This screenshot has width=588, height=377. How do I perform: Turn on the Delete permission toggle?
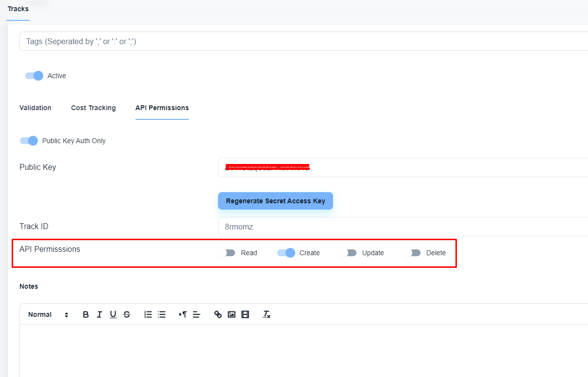coord(412,253)
